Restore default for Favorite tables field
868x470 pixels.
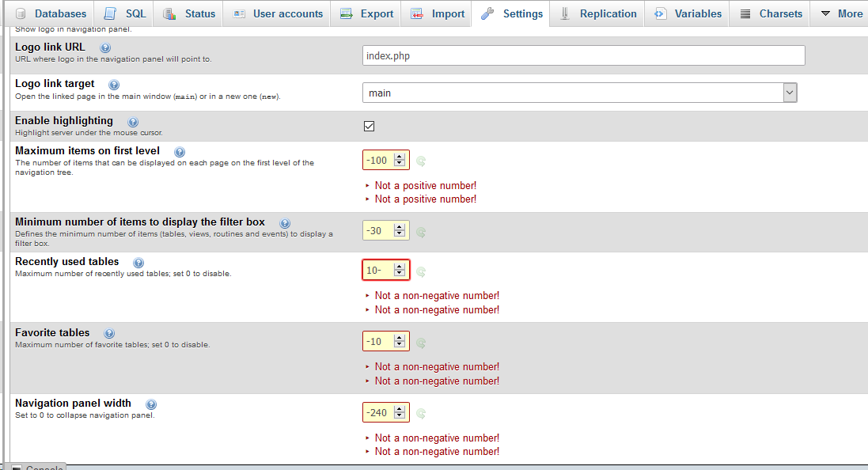[x=421, y=342]
